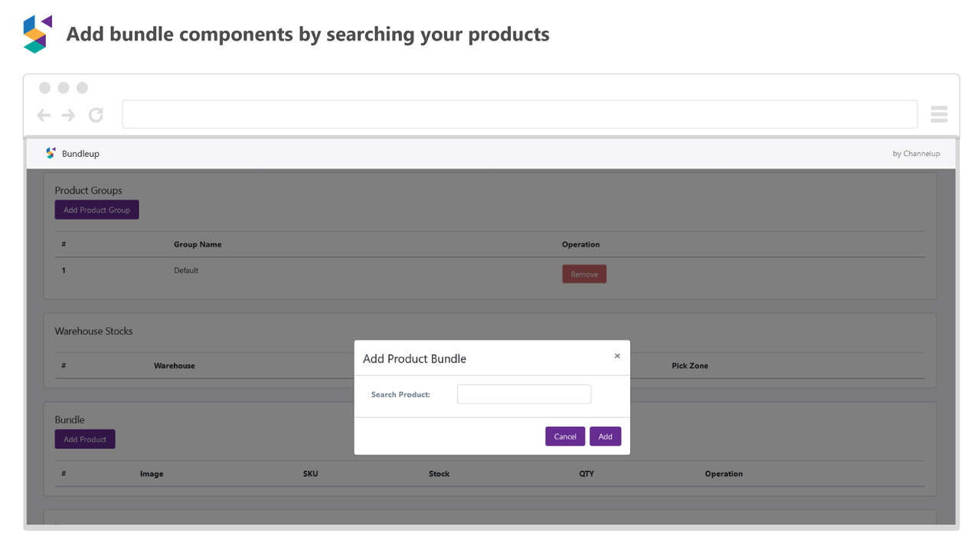This screenshot has width=980, height=551.
Task: Click Add in the dialog
Action: (605, 435)
